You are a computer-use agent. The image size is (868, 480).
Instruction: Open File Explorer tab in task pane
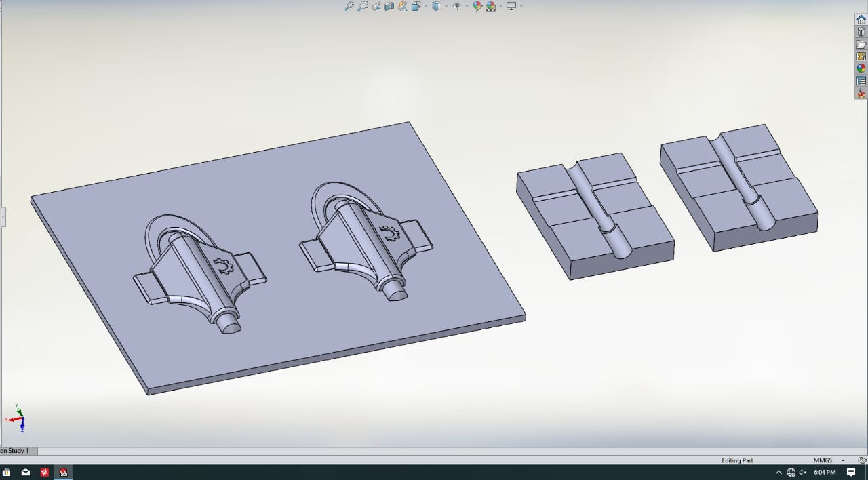coord(861,44)
